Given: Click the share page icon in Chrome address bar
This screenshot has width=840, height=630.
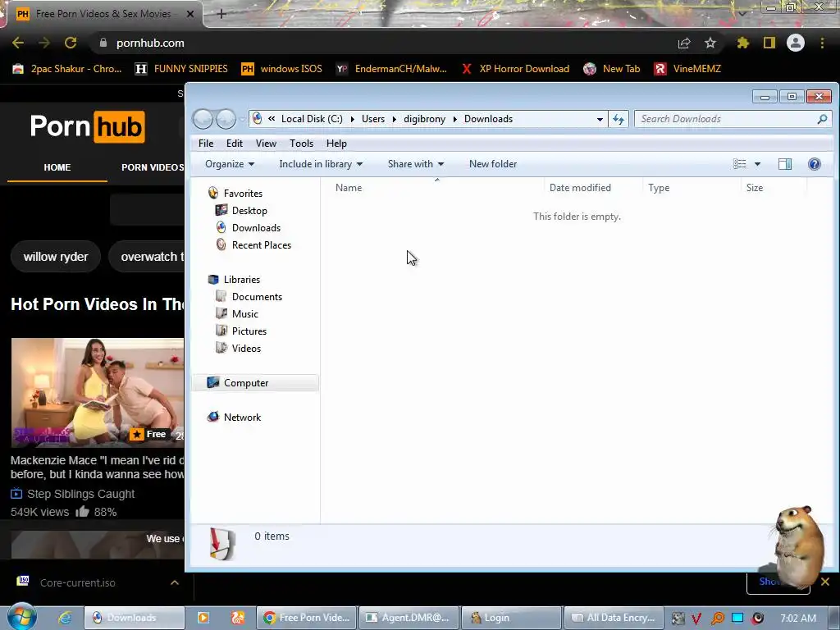Looking at the screenshot, I should pos(684,43).
